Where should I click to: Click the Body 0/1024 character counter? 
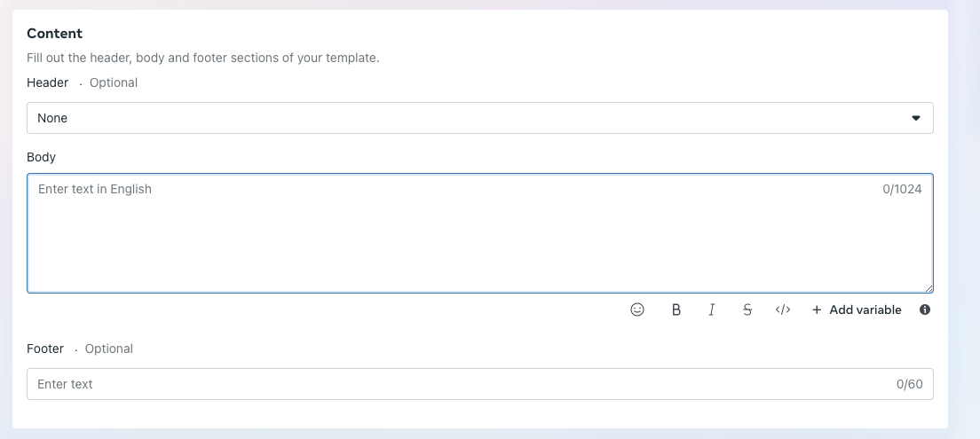click(x=902, y=189)
